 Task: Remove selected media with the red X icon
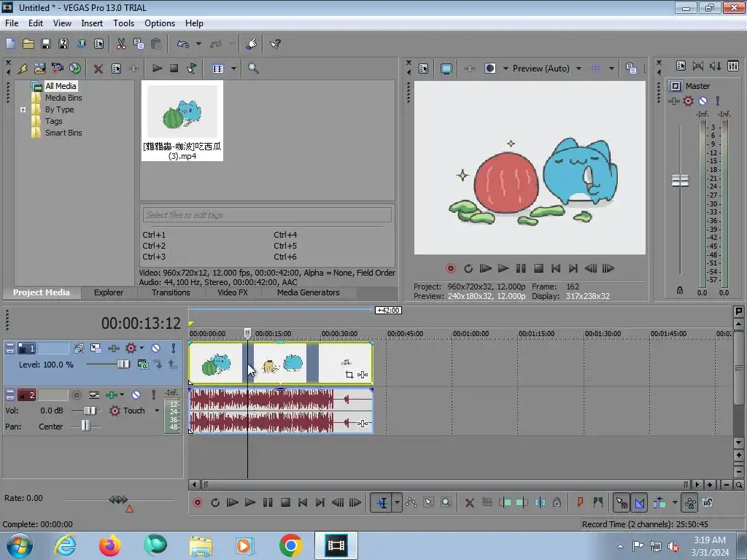98,69
